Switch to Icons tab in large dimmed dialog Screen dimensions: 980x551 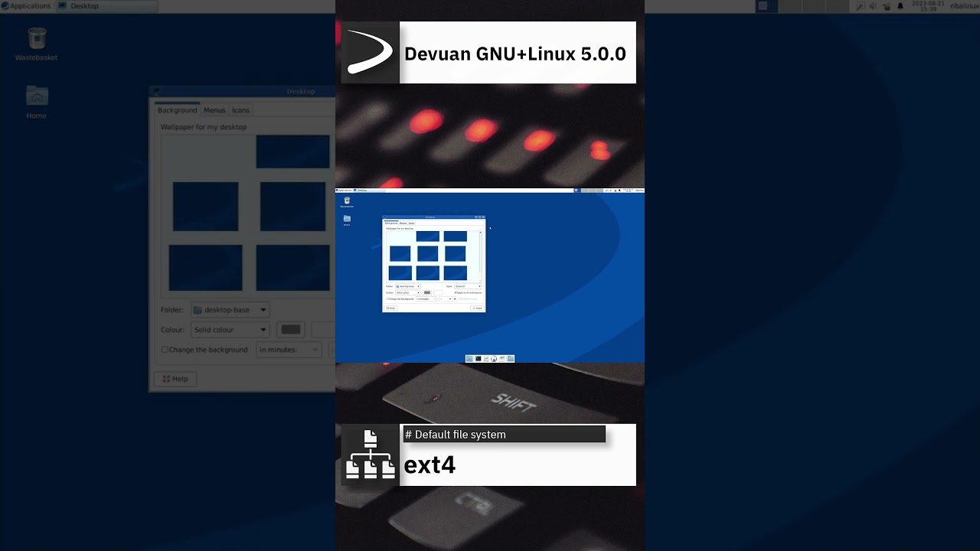click(240, 110)
